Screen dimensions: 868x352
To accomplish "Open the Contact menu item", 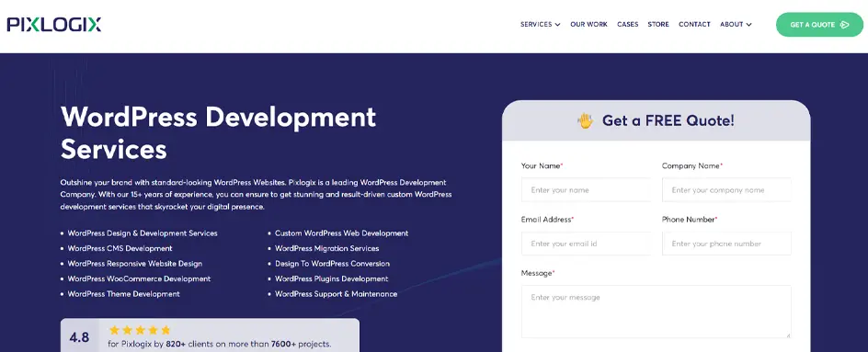I will pos(695,24).
